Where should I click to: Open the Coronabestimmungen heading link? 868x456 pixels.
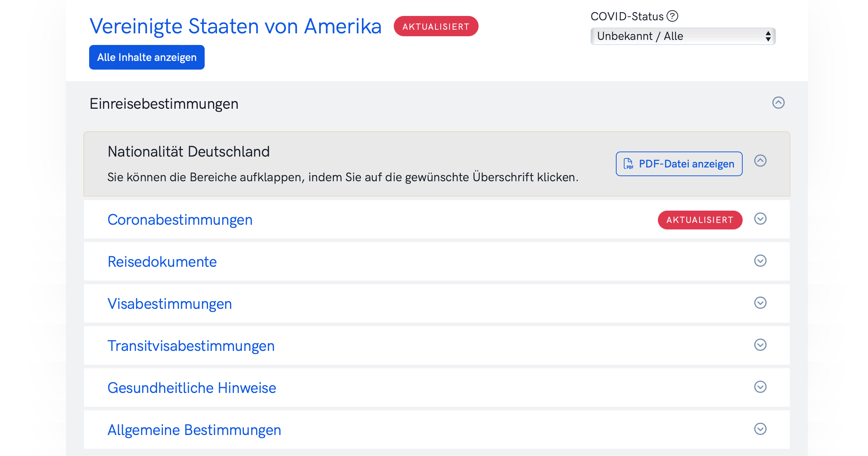(180, 220)
